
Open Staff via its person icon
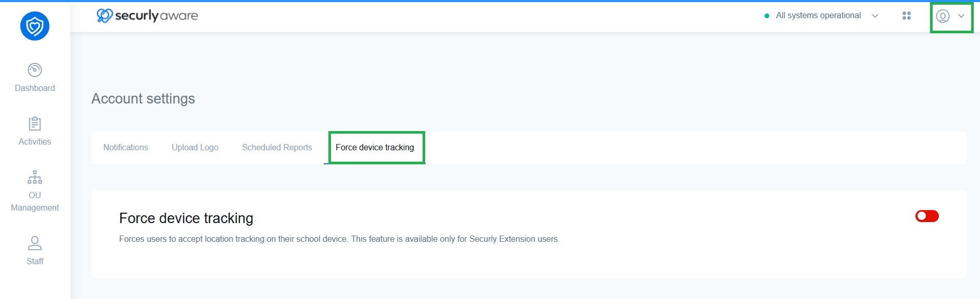35,243
